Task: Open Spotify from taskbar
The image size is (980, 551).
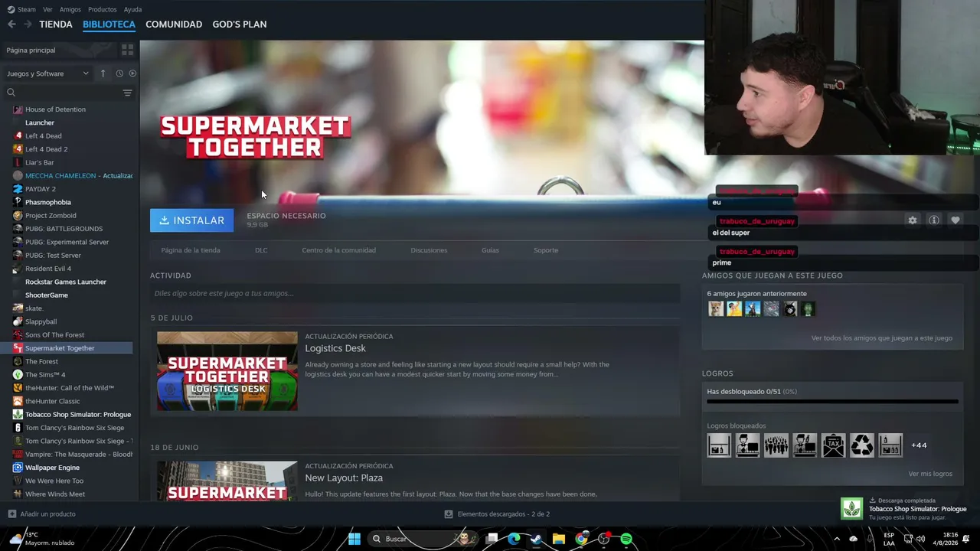Action: tap(626, 539)
